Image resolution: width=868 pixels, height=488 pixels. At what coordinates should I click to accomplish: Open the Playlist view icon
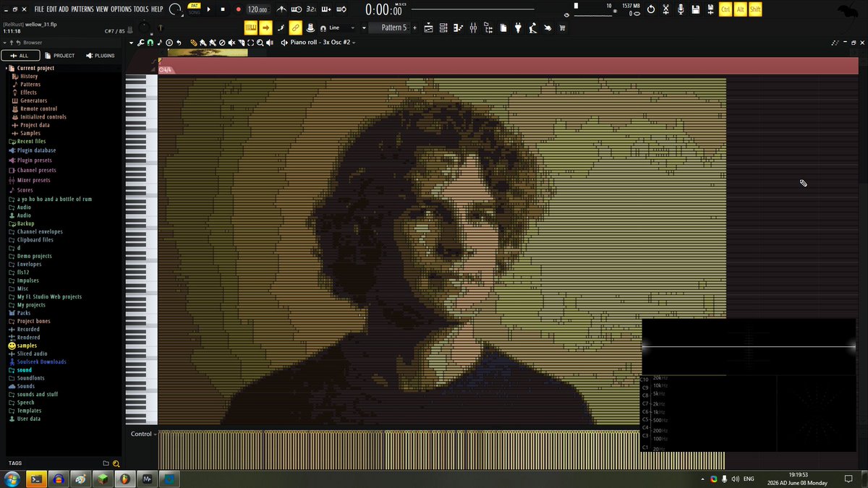click(428, 28)
